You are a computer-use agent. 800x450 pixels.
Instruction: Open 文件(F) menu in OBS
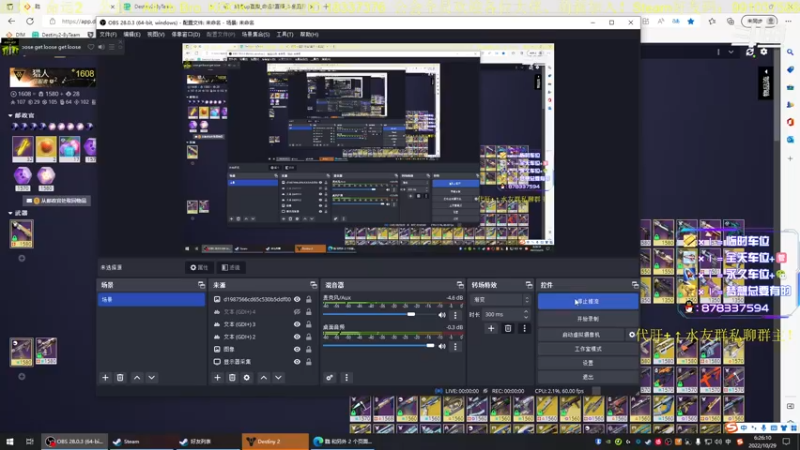click(x=108, y=35)
